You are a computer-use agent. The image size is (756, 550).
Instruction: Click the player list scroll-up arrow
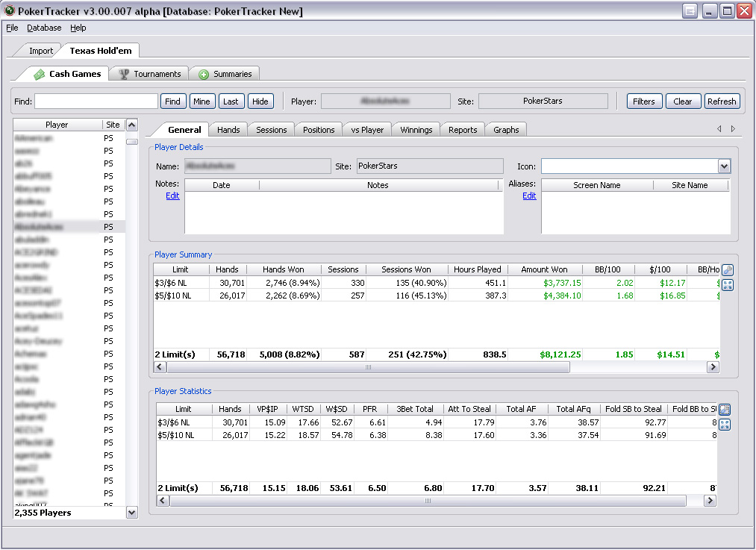pyautogui.click(x=131, y=125)
